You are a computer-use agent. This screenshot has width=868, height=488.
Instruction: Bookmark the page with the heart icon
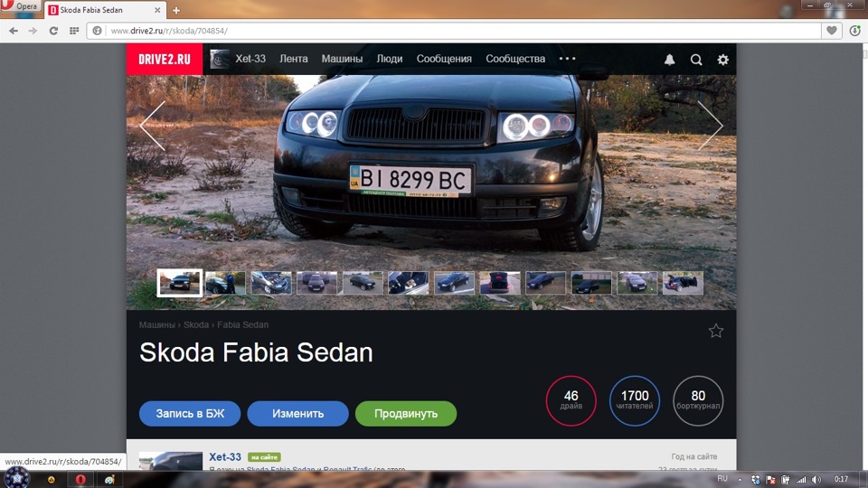point(832,31)
